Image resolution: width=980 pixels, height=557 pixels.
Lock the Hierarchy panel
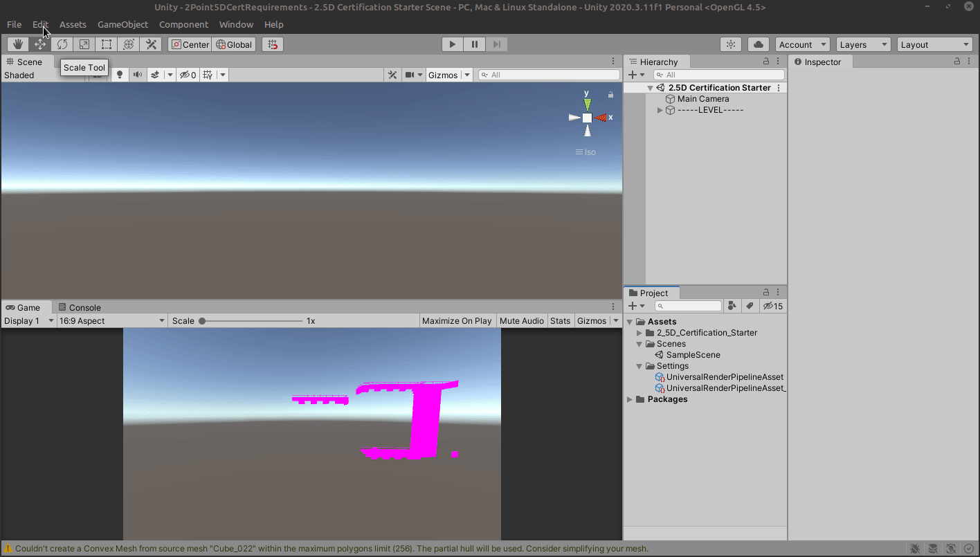[x=766, y=62]
